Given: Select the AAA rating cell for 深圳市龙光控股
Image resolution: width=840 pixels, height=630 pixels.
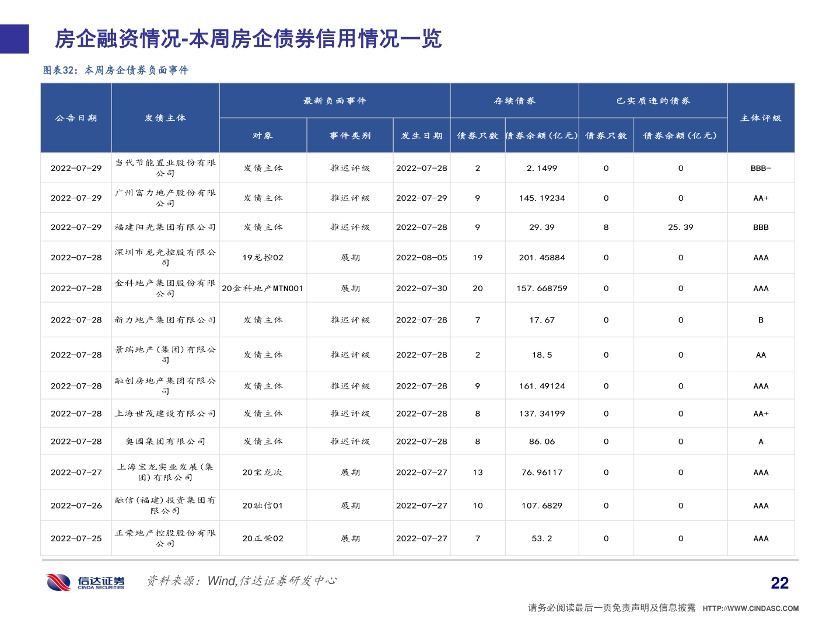Looking at the screenshot, I should coord(760,257).
